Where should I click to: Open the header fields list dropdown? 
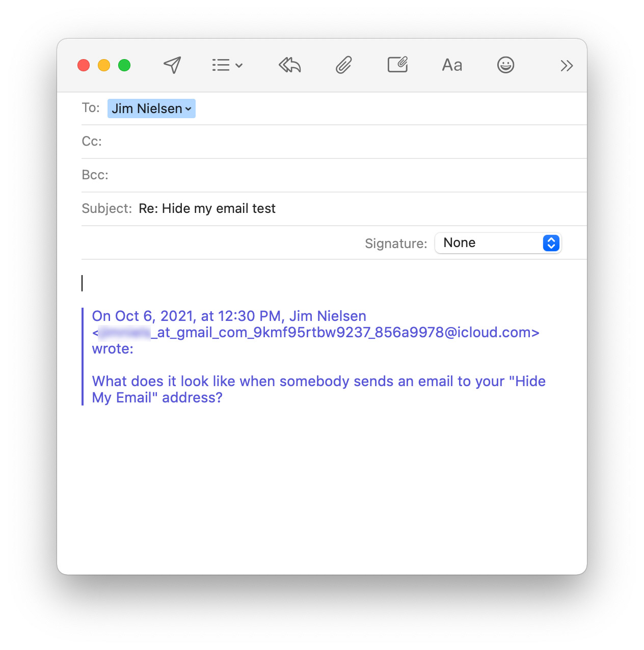tap(227, 65)
